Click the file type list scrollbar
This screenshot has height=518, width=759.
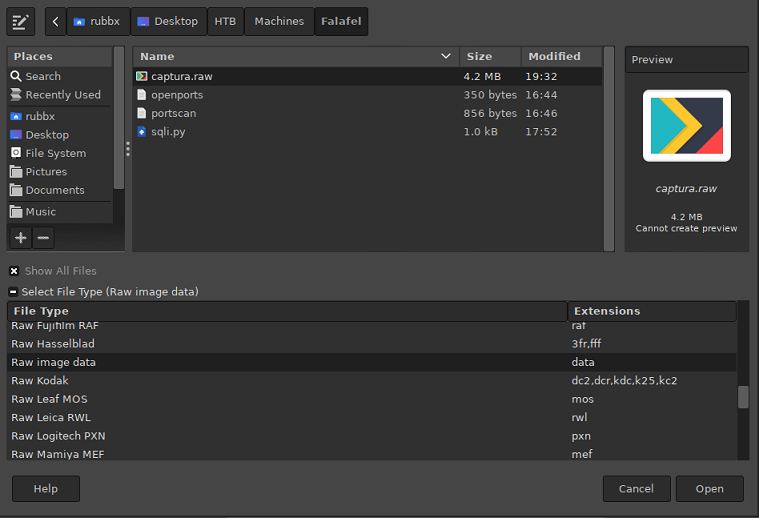743,397
